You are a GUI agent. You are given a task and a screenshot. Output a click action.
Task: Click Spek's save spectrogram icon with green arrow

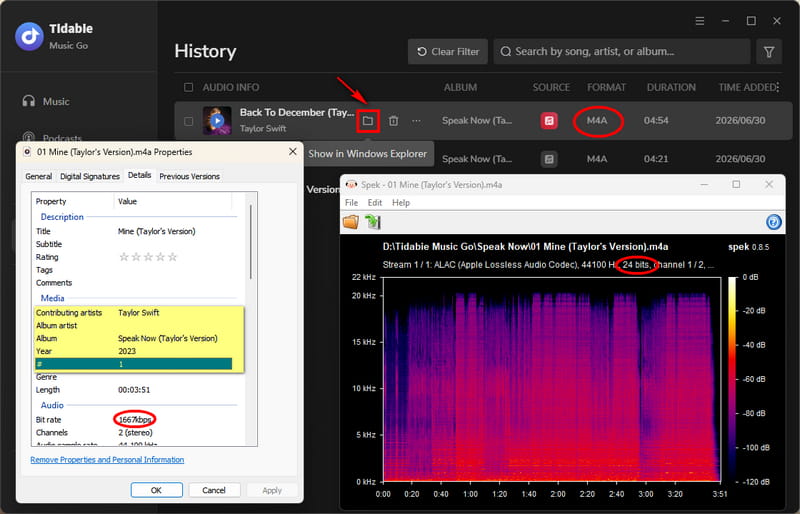(x=373, y=222)
